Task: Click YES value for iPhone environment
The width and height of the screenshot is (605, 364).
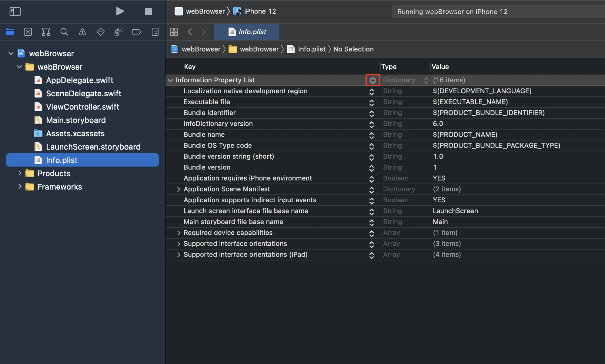Action: pos(439,178)
